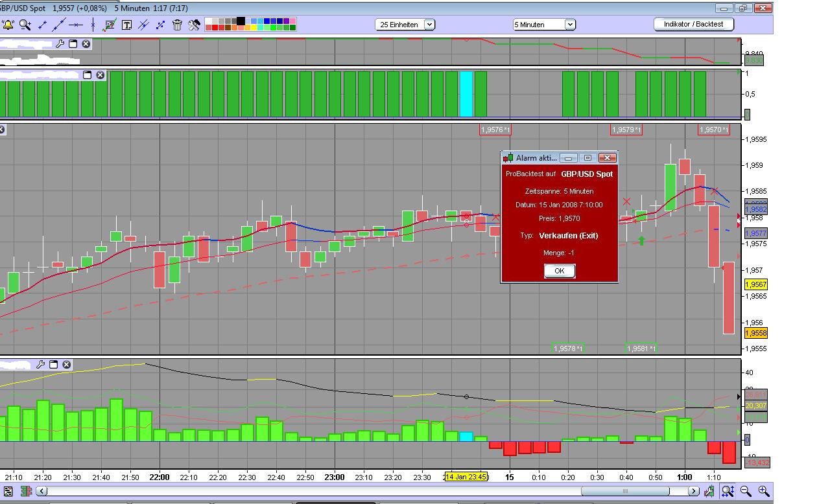Click the trash can delete icon
The height and width of the screenshot is (504, 830).
click(x=177, y=25)
